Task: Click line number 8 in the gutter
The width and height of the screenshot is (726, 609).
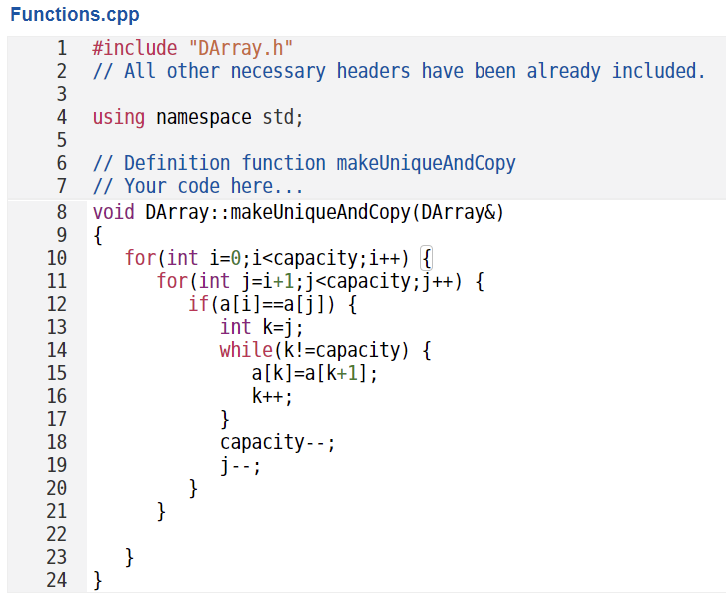Action: pyautogui.click(x=62, y=212)
